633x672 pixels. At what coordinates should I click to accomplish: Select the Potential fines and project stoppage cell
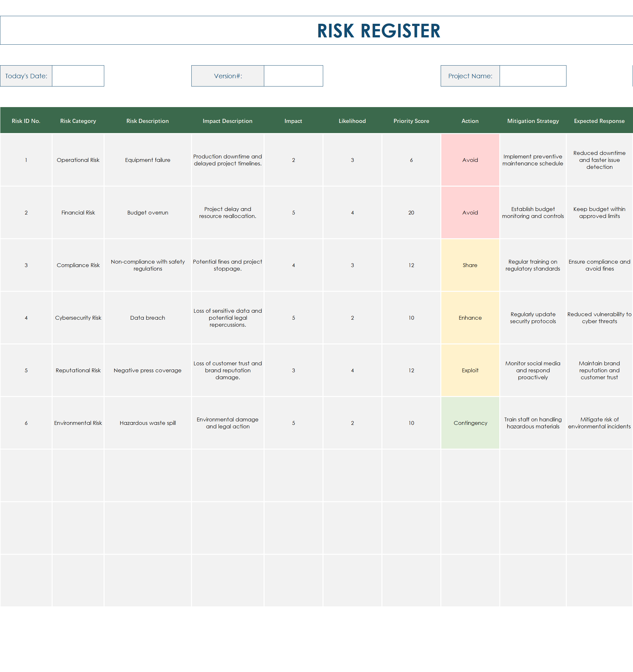228,265
